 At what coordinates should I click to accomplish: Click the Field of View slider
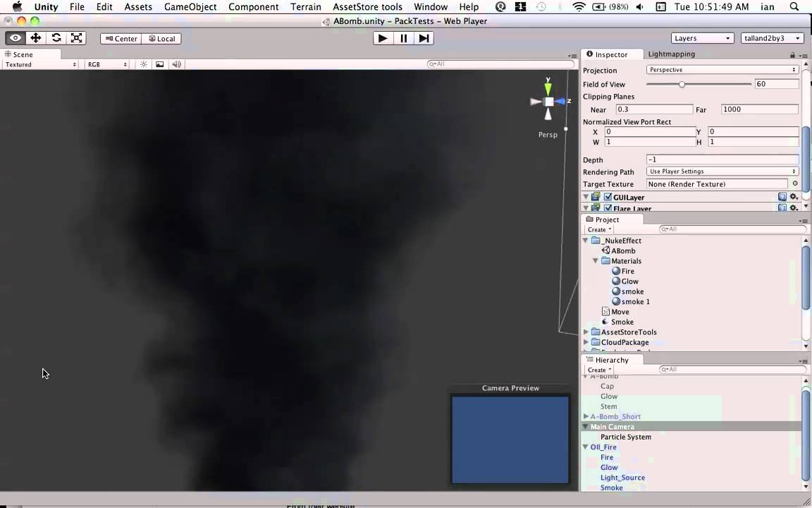coord(699,84)
